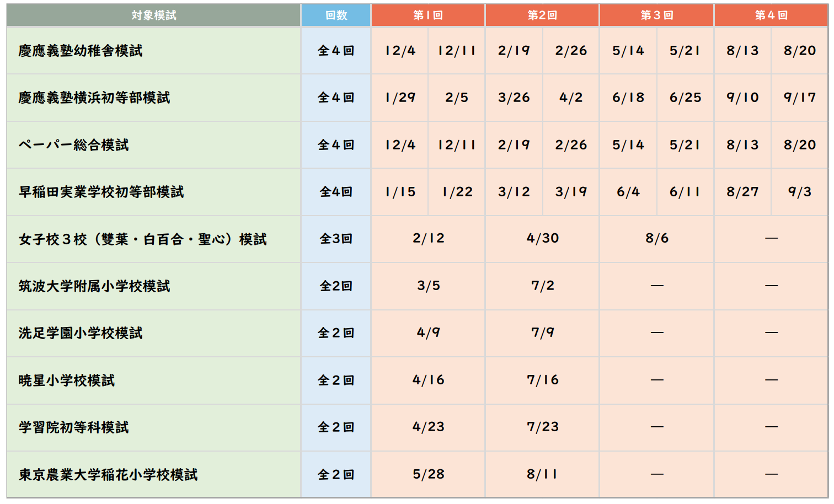
Task: Select 全2回 in the 暁星小学校模試 row
Action: coord(336,380)
